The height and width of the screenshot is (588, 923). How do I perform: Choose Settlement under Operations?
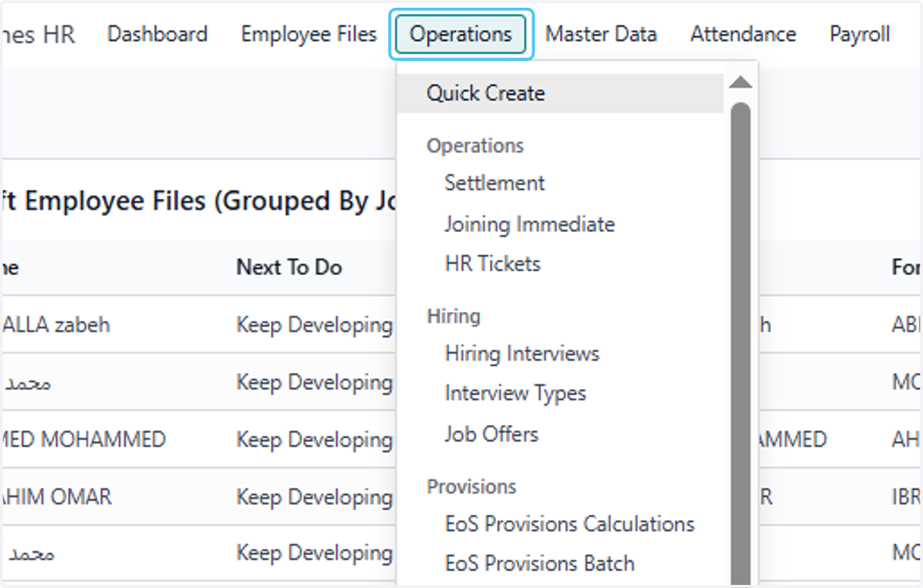tap(495, 183)
